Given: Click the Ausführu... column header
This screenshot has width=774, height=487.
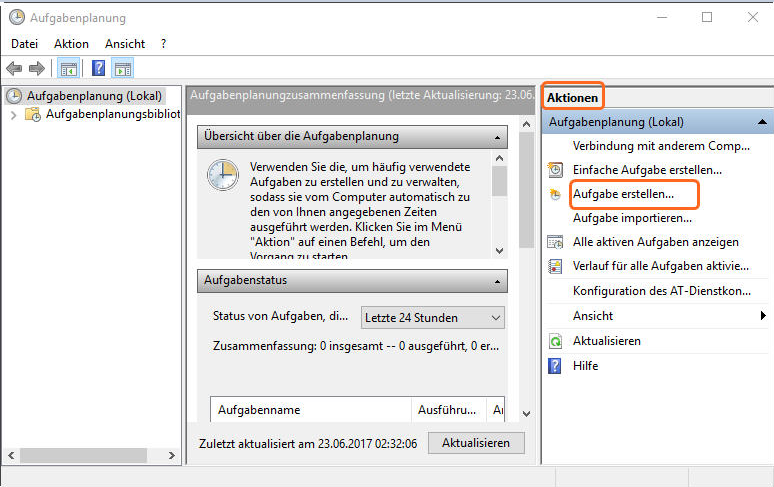Looking at the screenshot, I should click(448, 410).
